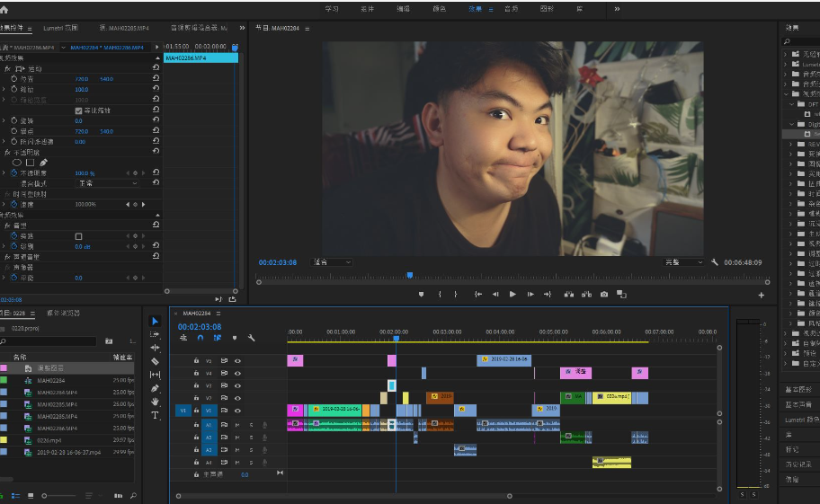Open the Audio workspace tab
The height and width of the screenshot is (504, 820).
click(511, 9)
